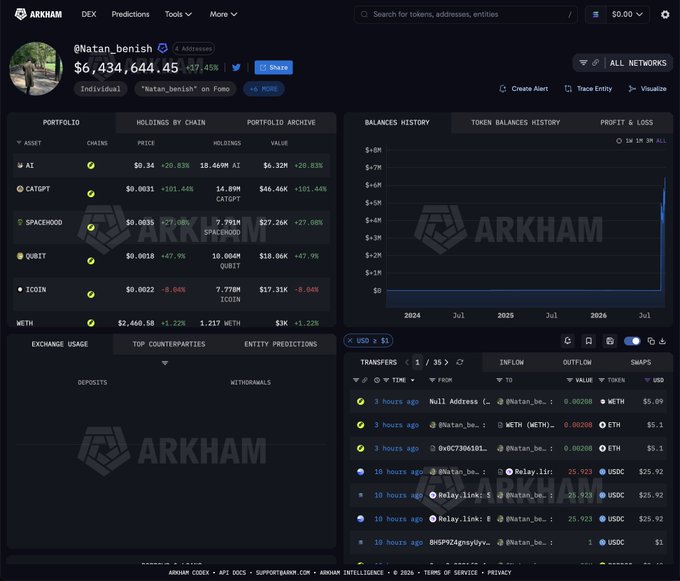This screenshot has height=581, width=680.
Task: Click the bookmark icon above transfers
Action: pyautogui.click(x=588, y=341)
